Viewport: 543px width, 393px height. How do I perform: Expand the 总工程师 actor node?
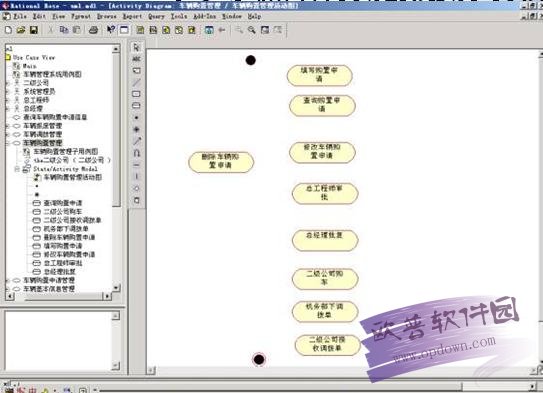pyautogui.click(x=7, y=100)
